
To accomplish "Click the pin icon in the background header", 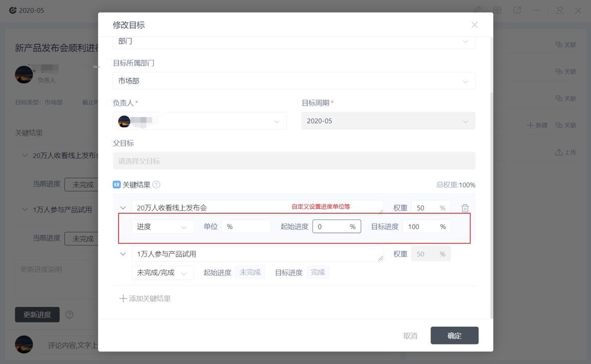I will point(559,10).
